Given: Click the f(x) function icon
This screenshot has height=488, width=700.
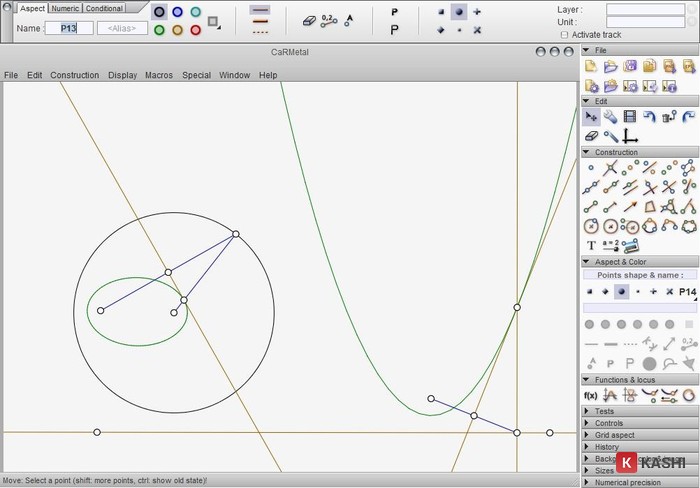Looking at the screenshot, I should pyautogui.click(x=590, y=396).
